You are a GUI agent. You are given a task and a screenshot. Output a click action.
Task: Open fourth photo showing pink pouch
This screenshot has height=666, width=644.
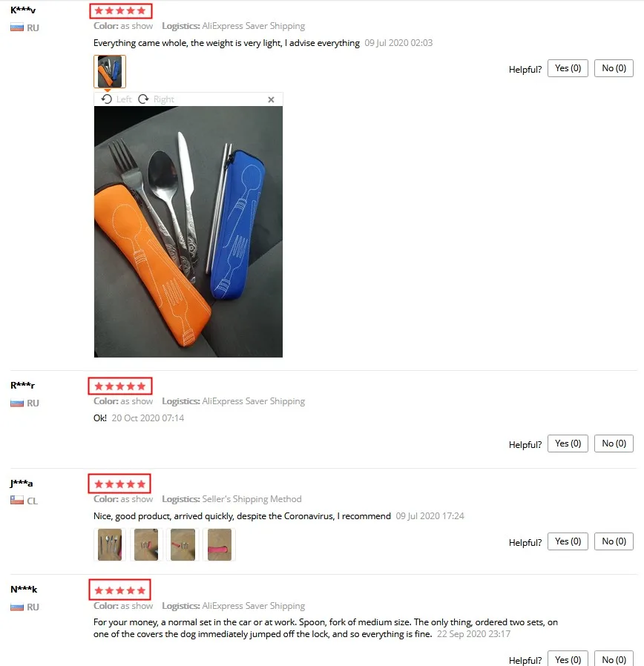tap(219, 544)
